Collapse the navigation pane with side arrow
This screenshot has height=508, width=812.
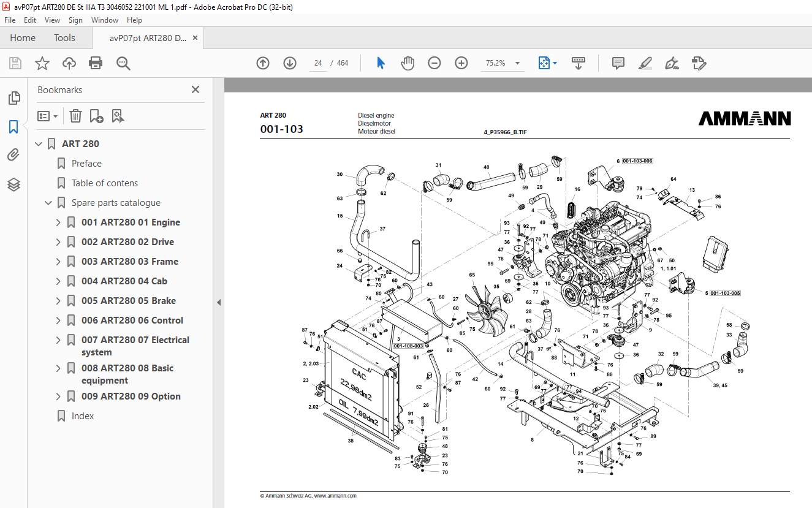point(219,302)
